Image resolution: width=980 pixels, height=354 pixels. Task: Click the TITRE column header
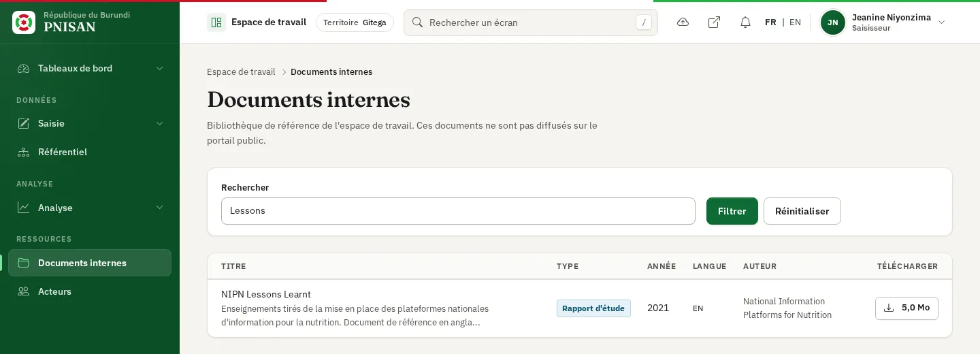click(233, 266)
